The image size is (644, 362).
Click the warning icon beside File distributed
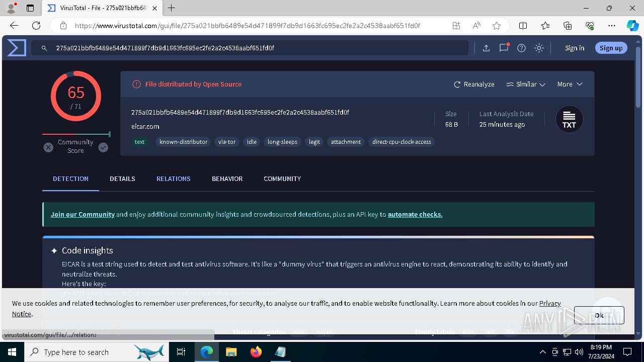tap(136, 84)
